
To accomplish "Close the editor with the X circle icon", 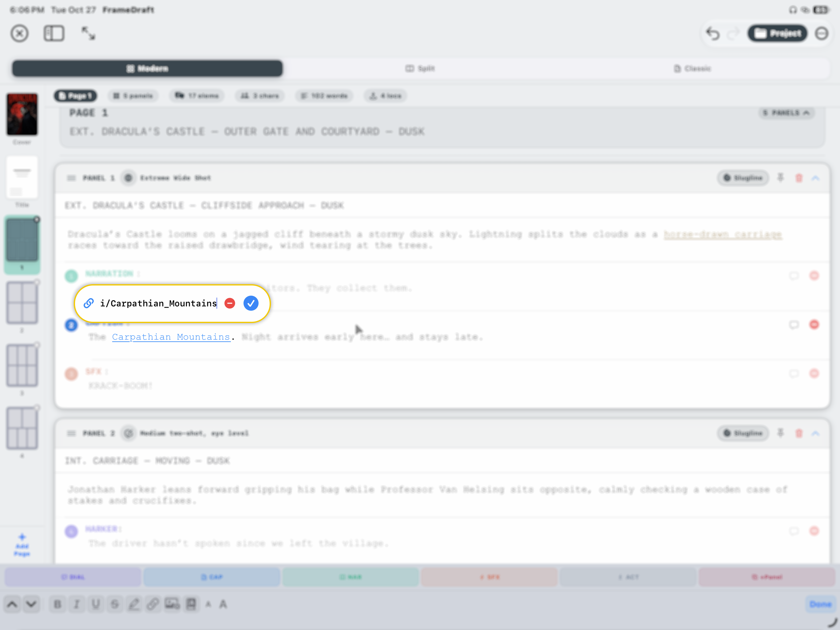I will (19, 34).
